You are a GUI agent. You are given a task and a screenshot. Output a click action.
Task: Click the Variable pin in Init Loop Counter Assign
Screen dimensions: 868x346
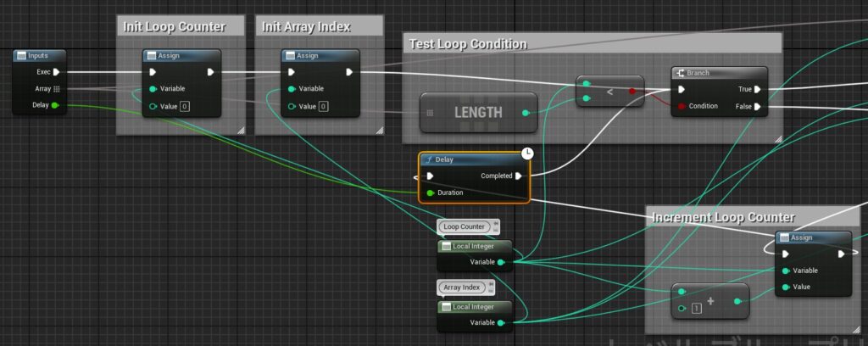[153, 89]
